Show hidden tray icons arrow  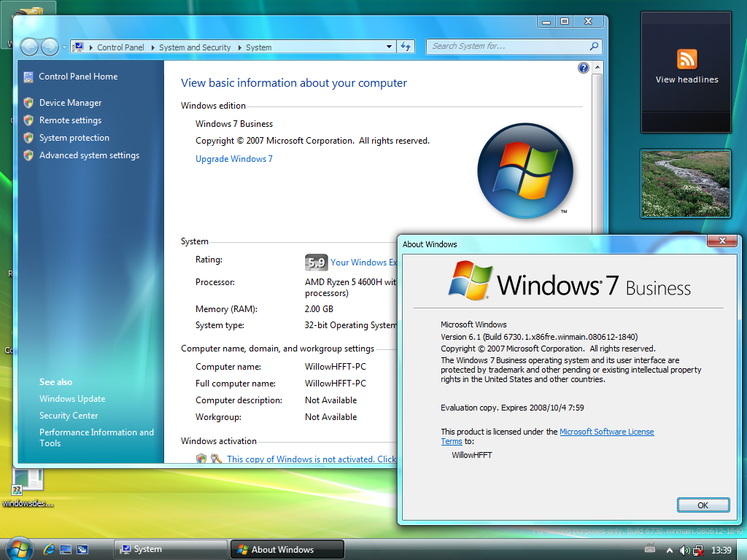(x=670, y=551)
